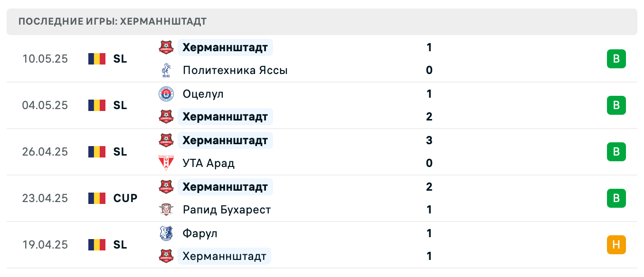Open the Херманнштадт team name in the first row
Screen dimensions: 644x277
coord(225,47)
